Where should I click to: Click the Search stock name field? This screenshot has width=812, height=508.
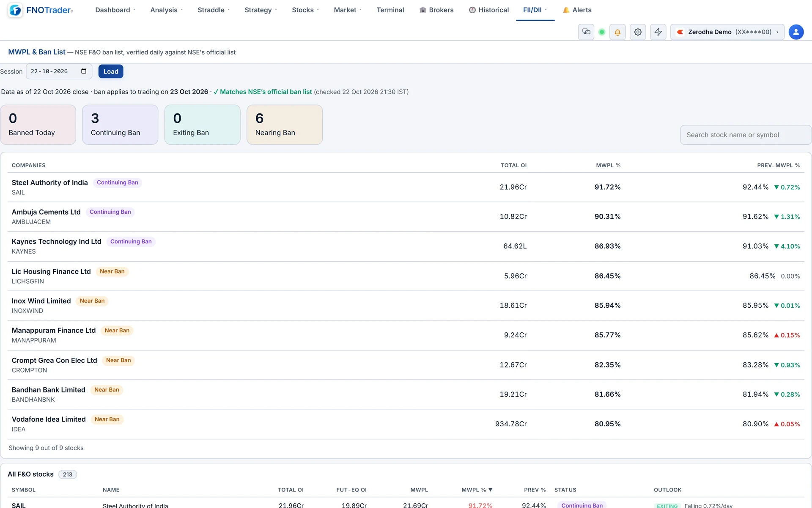point(746,135)
